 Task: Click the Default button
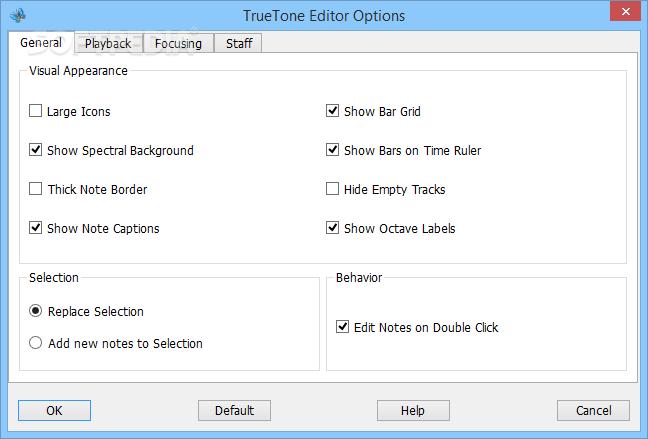coord(235,410)
